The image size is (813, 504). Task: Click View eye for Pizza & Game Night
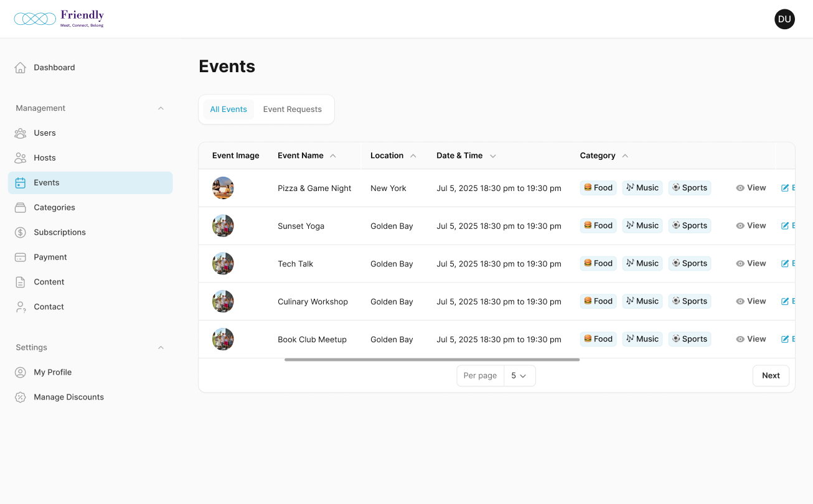point(740,188)
